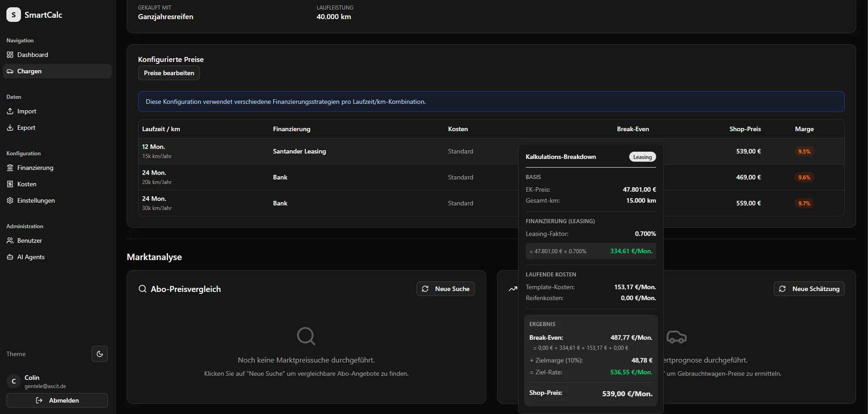Viewport: 868px width, 414px height.
Task: Click the AI Agents robot icon
Action: coord(10,257)
